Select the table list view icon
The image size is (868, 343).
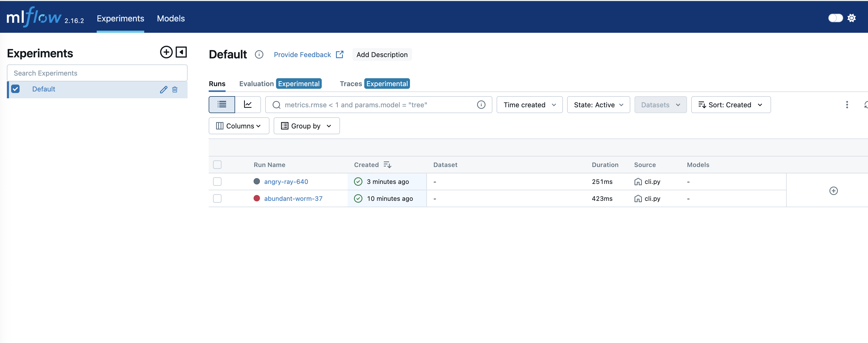[x=222, y=105]
